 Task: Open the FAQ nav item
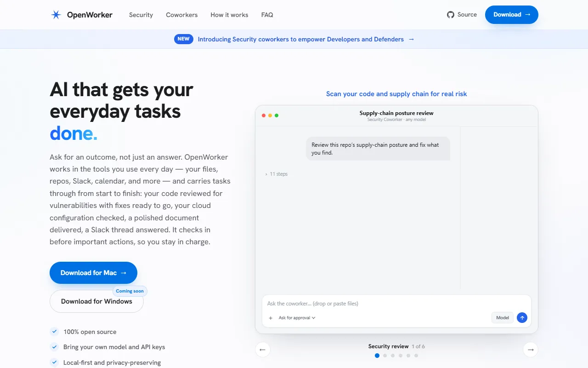pyautogui.click(x=267, y=15)
